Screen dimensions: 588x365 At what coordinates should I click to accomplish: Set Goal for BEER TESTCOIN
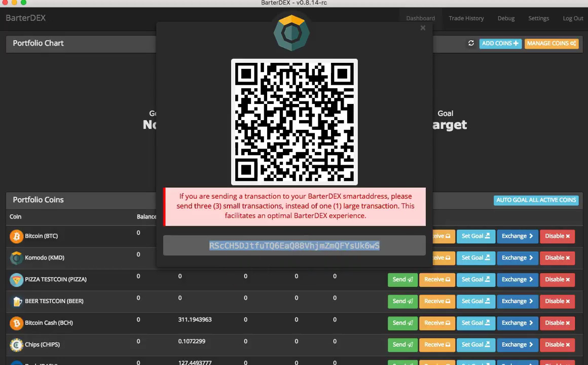click(475, 302)
